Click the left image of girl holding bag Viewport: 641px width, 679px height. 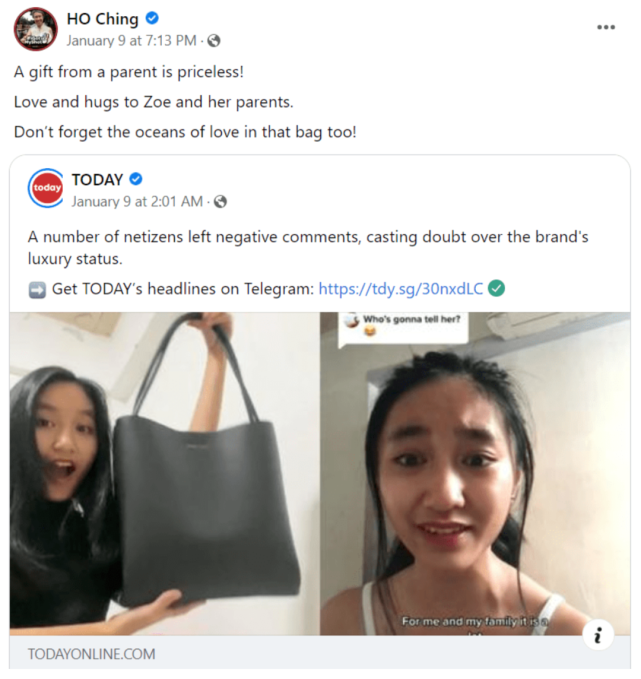point(164,474)
